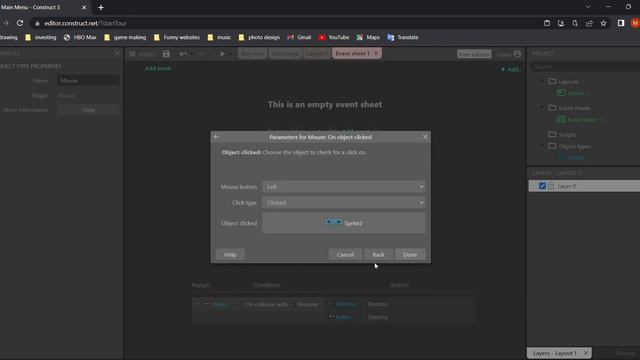Click the Free edition button
Image resolution: width=640 pixels, height=360 pixels.
click(474, 54)
